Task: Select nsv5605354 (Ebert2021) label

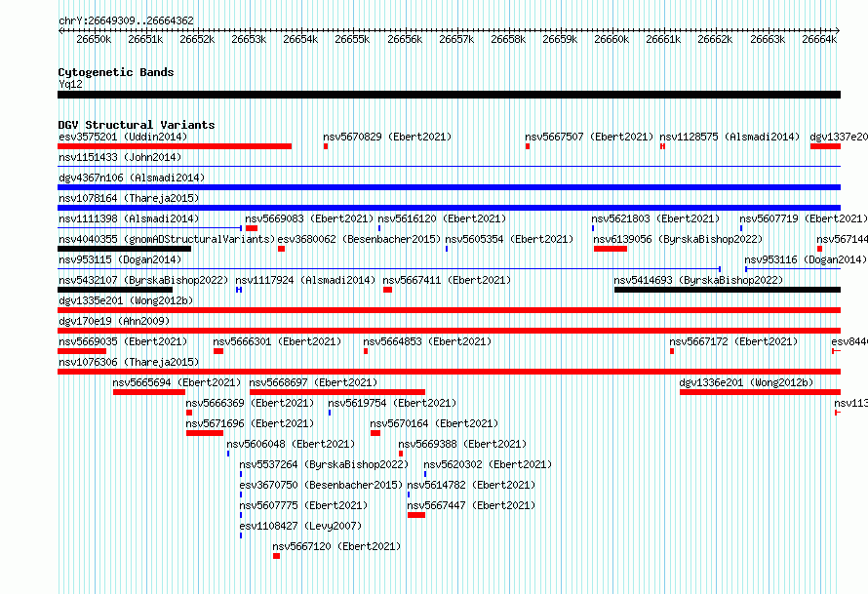Action: [509, 239]
